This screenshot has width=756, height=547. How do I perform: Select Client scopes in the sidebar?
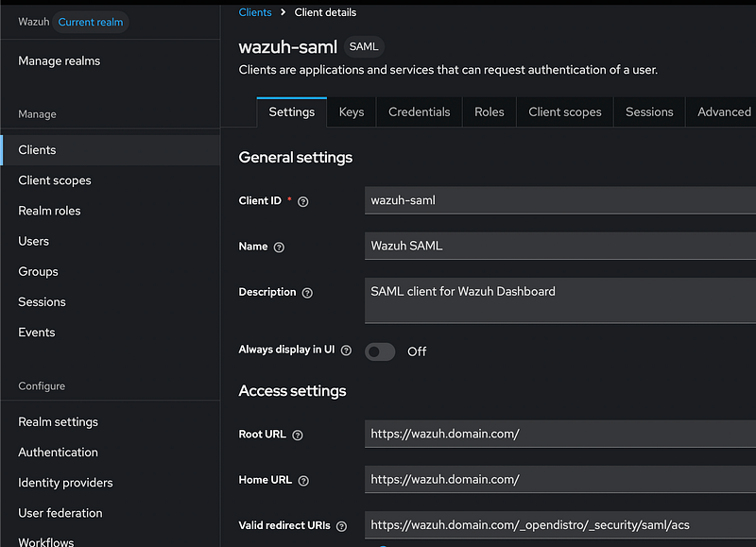110,180
